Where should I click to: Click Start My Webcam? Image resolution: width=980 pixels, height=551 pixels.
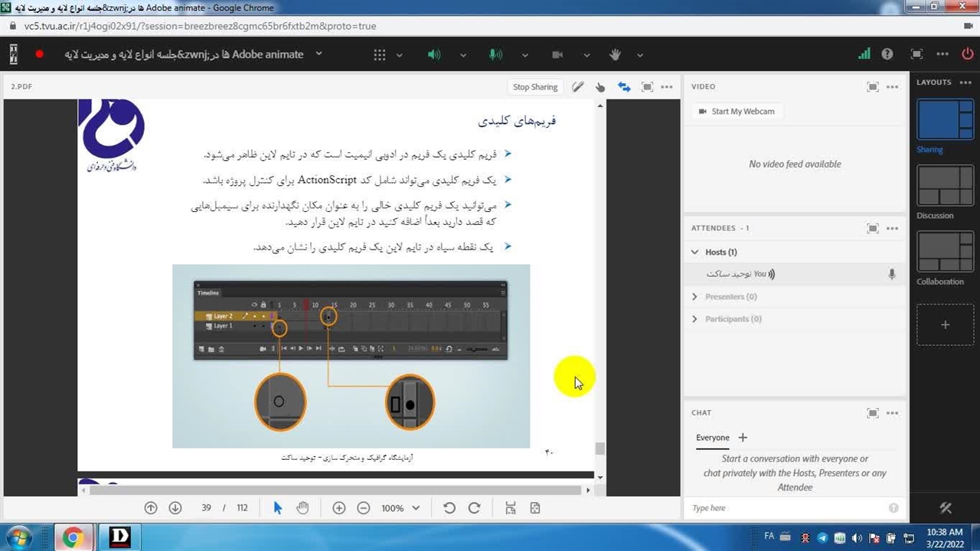[736, 112]
